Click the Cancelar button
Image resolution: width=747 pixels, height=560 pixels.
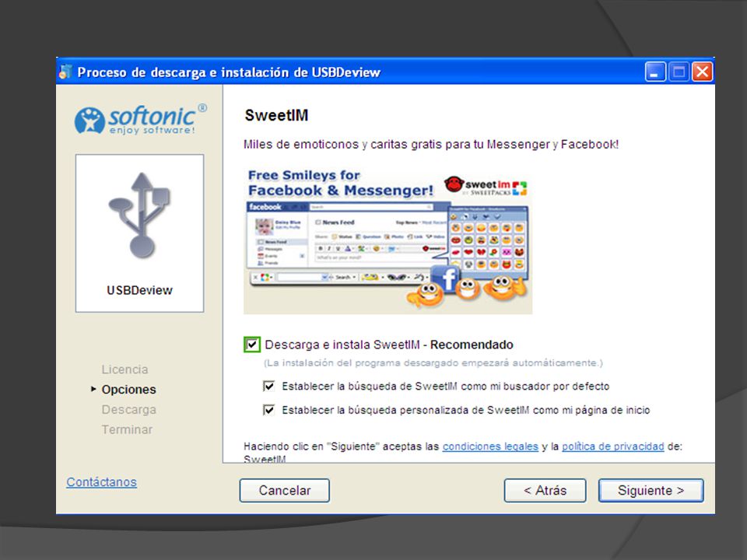click(285, 491)
